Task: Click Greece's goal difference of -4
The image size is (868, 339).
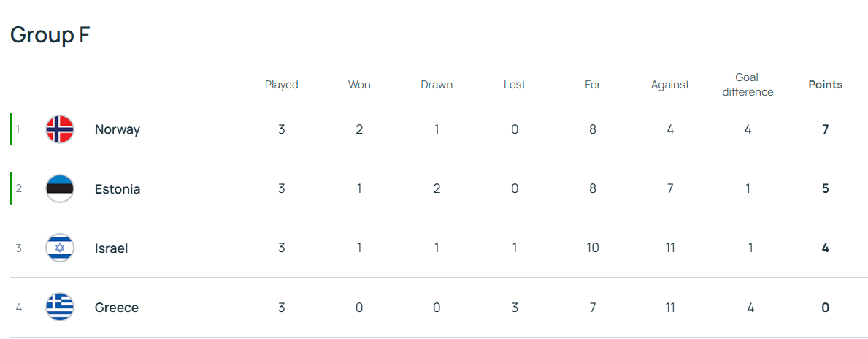Action: click(747, 307)
